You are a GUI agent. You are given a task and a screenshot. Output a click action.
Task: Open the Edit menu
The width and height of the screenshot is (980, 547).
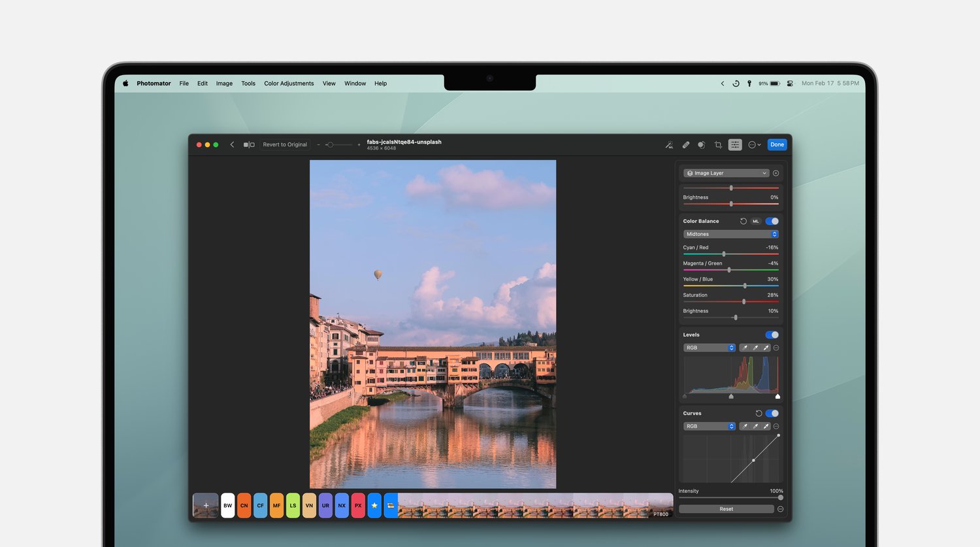tap(203, 84)
